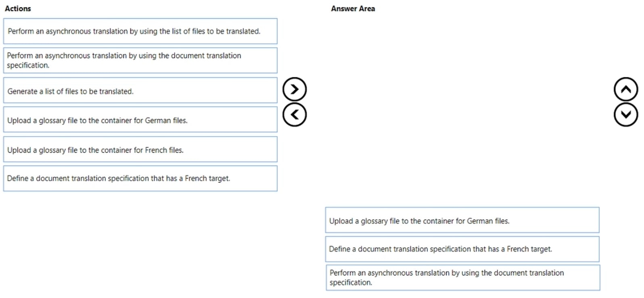Select answer item about German glossary upload
The image size is (644, 298).
coord(462,220)
